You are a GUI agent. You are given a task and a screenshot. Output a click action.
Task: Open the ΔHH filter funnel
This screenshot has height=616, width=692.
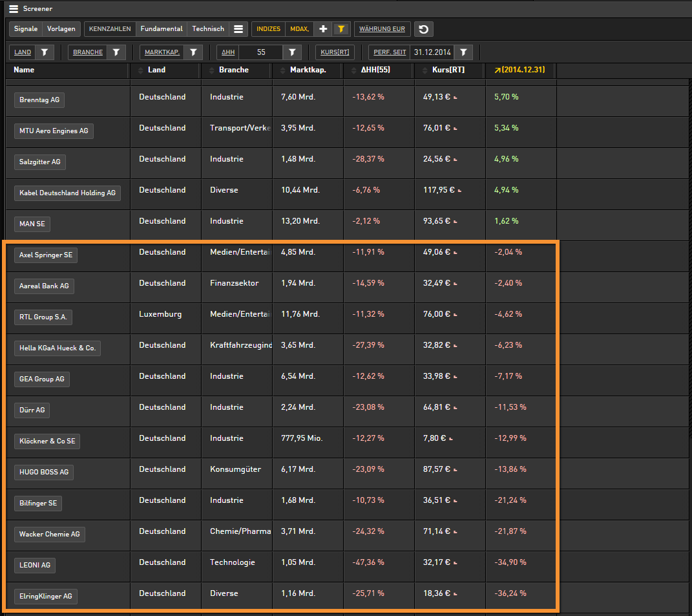point(292,52)
